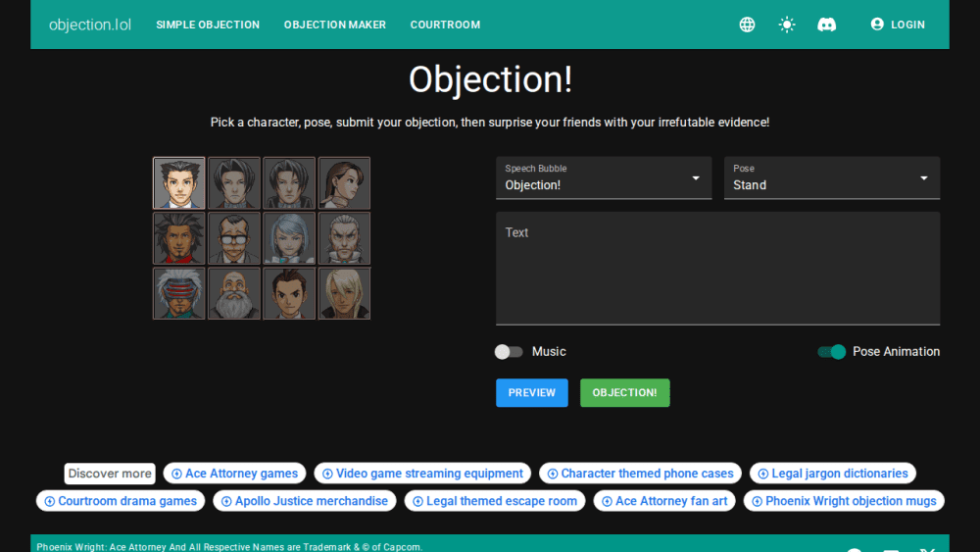Open the language globe icon
980x552 pixels.
(747, 25)
